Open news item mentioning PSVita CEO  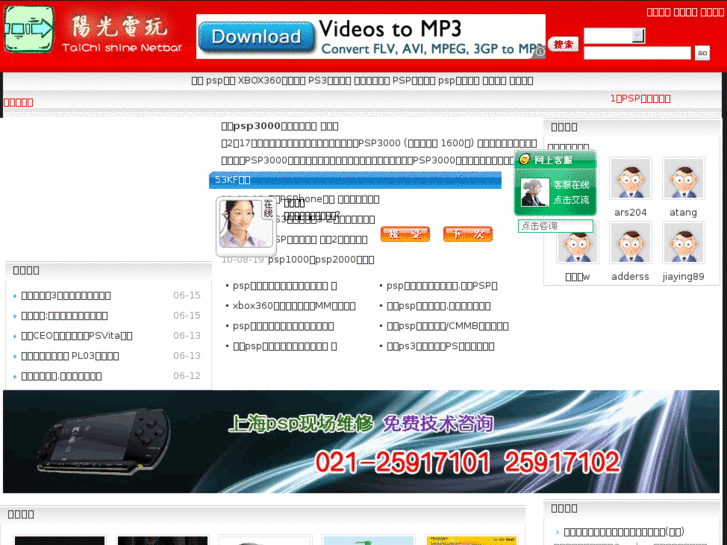tap(77, 336)
